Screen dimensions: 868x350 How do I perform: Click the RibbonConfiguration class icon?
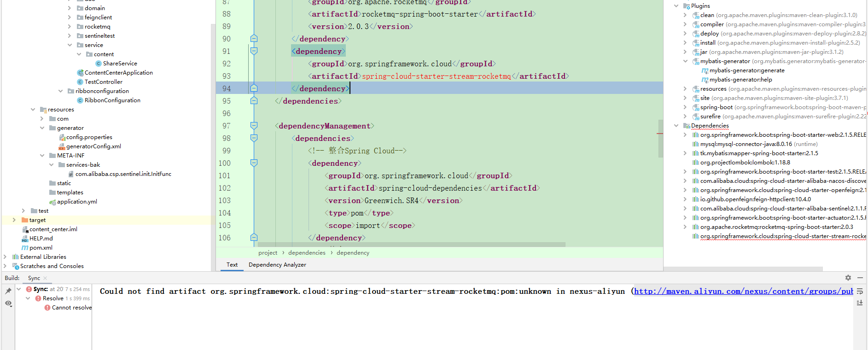[x=80, y=100]
